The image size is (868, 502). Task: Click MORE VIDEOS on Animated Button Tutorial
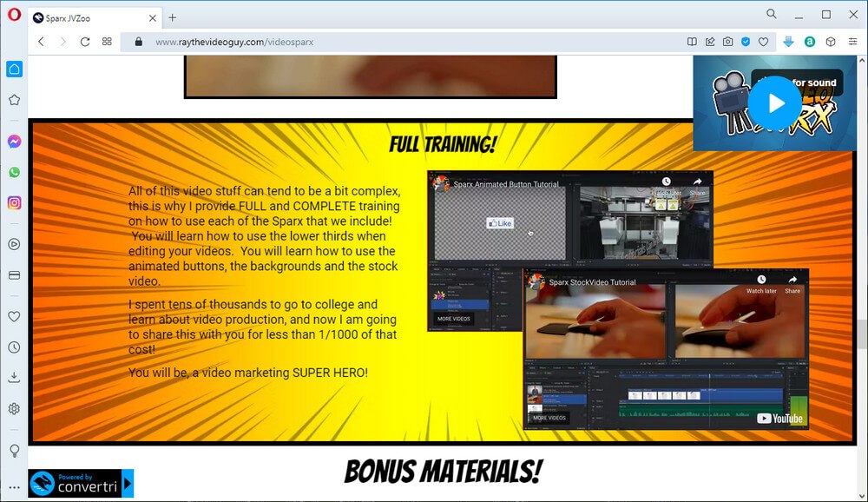tap(453, 319)
